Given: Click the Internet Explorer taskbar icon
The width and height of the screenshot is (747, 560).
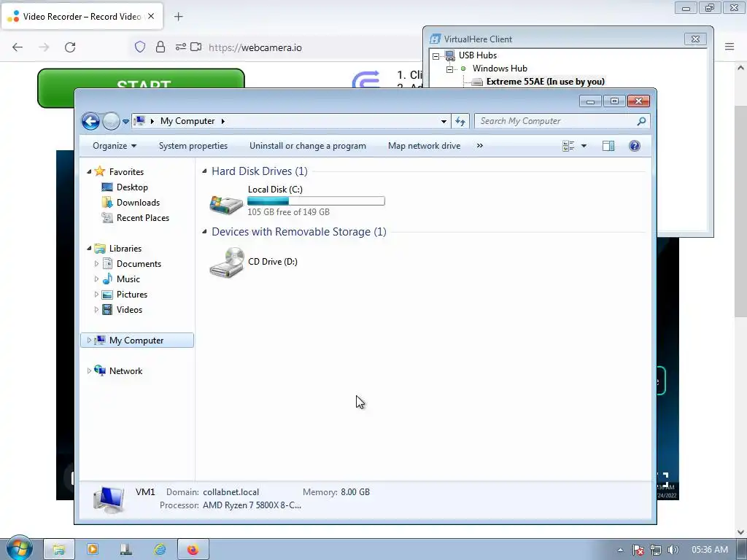Looking at the screenshot, I should pyautogui.click(x=160, y=550).
